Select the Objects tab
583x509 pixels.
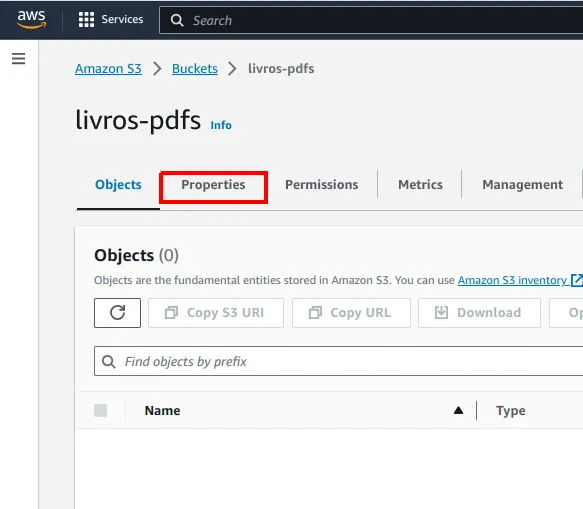(x=118, y=185)
